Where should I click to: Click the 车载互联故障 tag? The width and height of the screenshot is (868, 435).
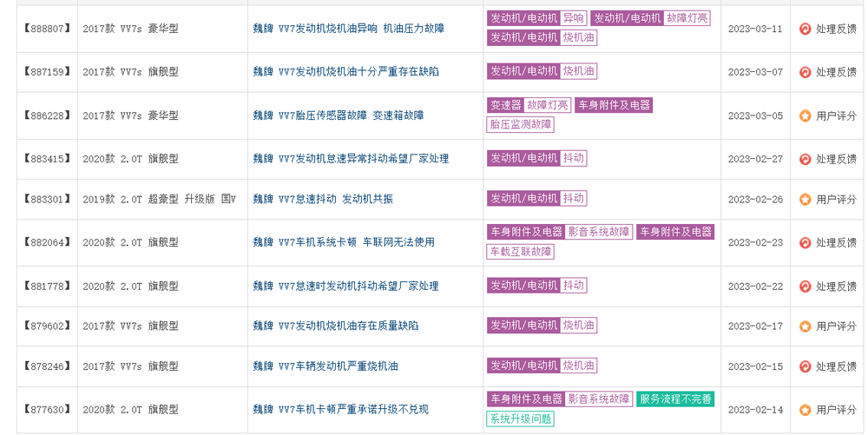click(x=521, y=252)
